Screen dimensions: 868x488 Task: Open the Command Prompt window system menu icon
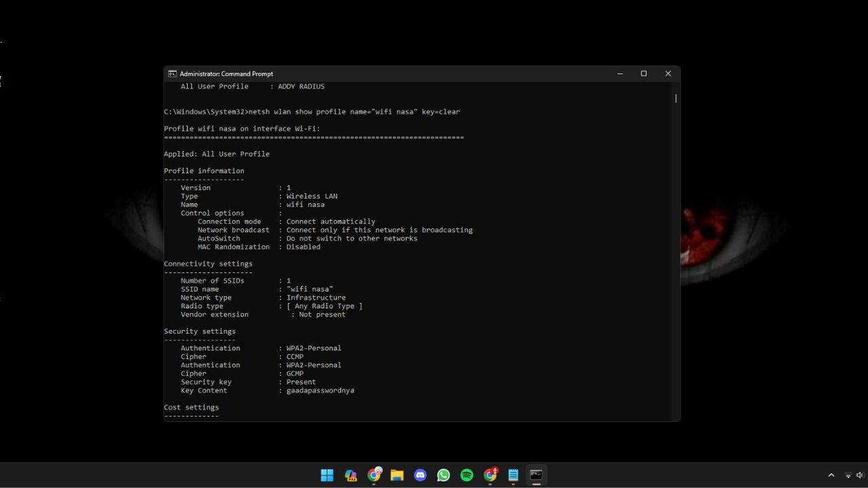173,74
